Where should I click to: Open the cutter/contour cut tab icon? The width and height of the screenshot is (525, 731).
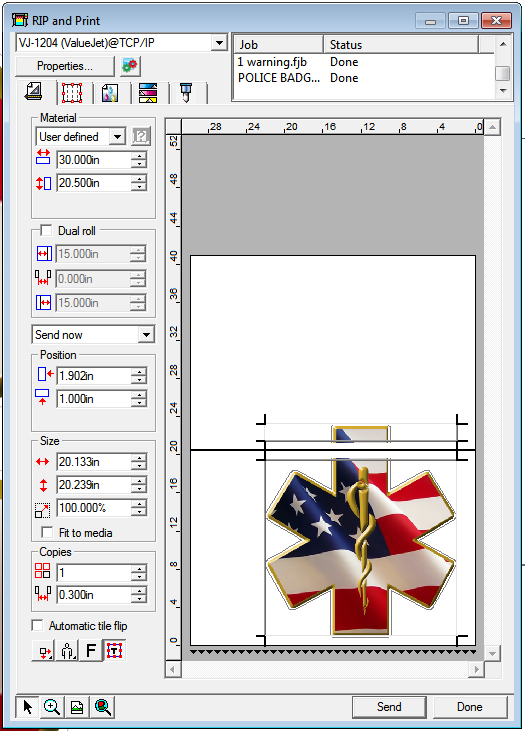click(x=186, y=93)
